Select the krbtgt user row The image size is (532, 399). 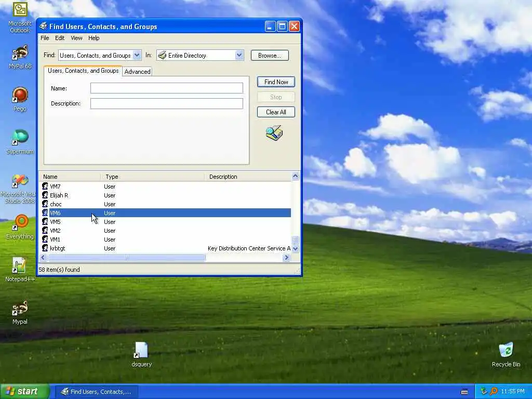pos(165,248)
